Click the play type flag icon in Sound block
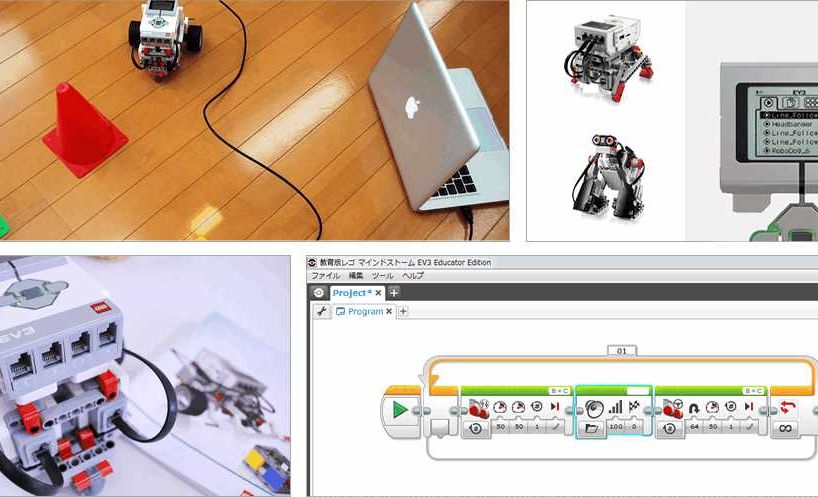The image size is (818, 497). coord(634,407)
